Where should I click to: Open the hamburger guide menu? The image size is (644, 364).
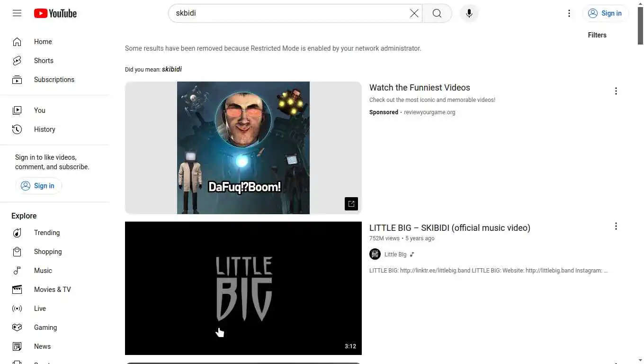(x=17, y=13)
